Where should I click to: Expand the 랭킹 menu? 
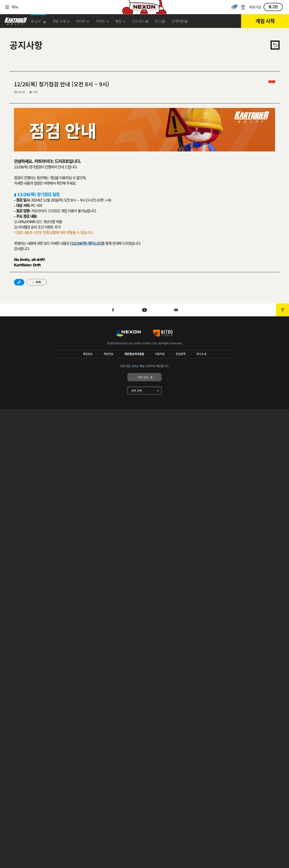[x=120, y=21]
